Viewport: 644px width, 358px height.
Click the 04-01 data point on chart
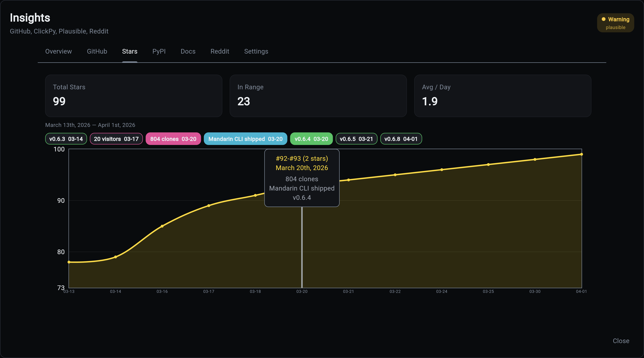click(581, 154)
